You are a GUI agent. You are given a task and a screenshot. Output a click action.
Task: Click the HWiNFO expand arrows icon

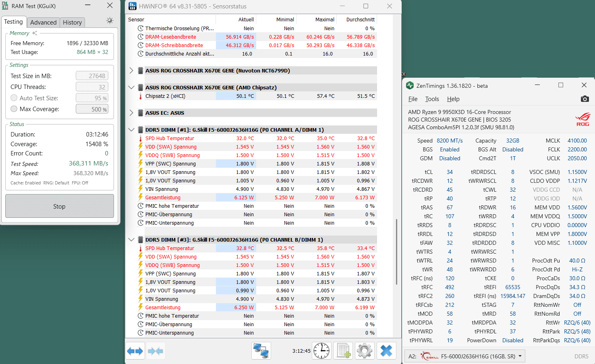135,351
